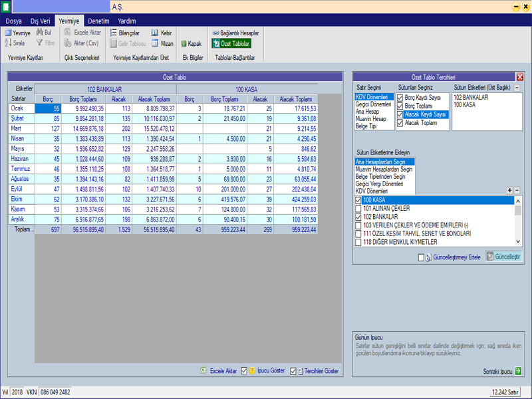Click the 12.242 Satır status indicator
This screenshot has width=532, height=399.
pyautogui.click(x=505, y=392)
